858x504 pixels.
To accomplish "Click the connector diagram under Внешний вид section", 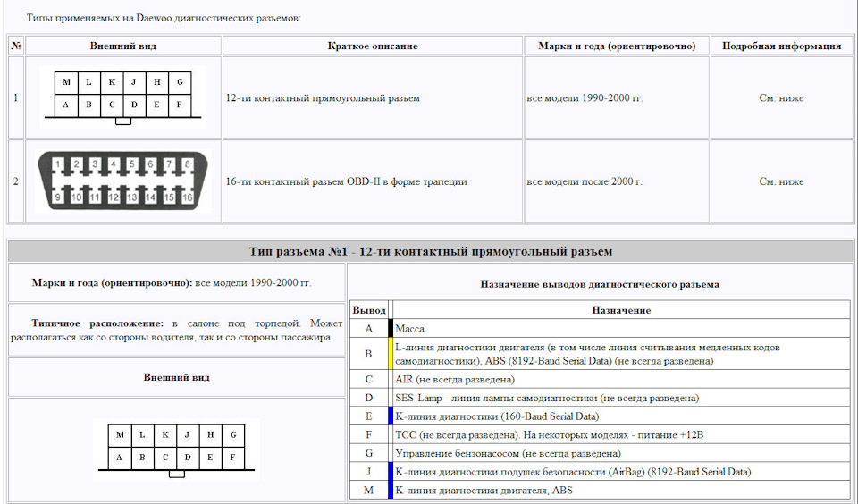I will pyautogui.click(x=176, y=449).
